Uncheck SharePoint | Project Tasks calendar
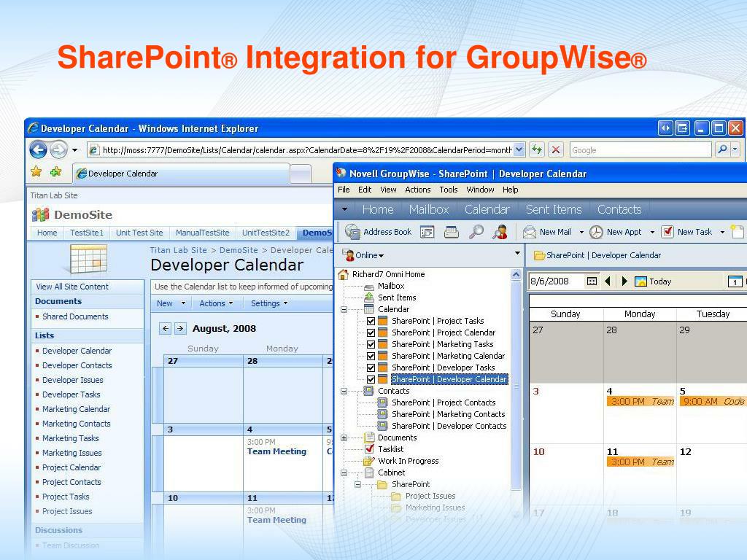This screenshot has width=747, height=560. click(x=371, y=321)
